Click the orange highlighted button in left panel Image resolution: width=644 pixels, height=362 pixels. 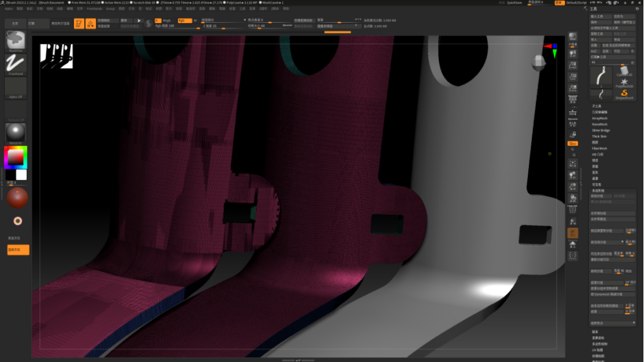point(18,250)
